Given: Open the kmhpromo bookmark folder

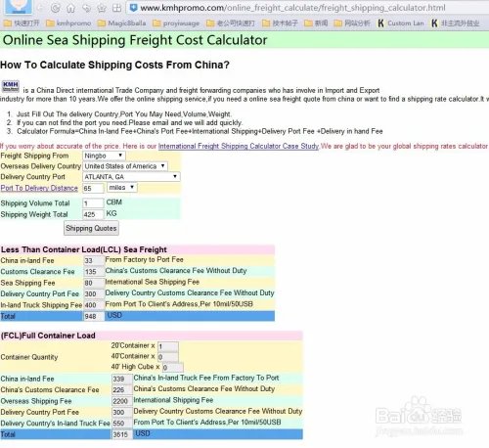Looking at the screenshot, I should (68, 23).
